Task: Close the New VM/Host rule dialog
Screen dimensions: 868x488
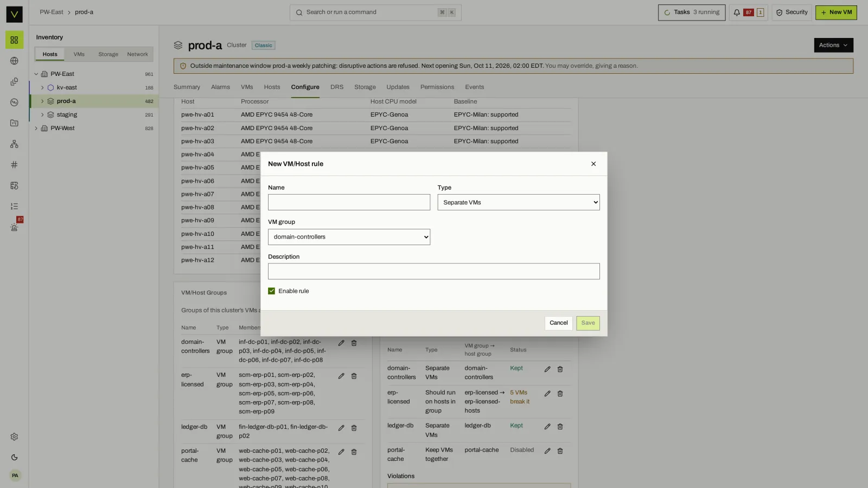Action: 593,164
